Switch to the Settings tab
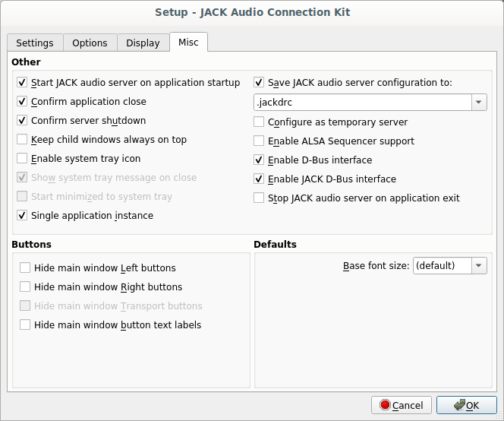This screenshot has height=421, width=504. (x=35, y=43)
